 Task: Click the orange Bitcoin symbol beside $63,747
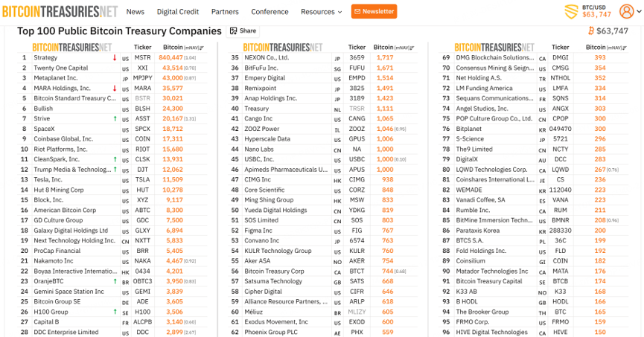point(591,31)
